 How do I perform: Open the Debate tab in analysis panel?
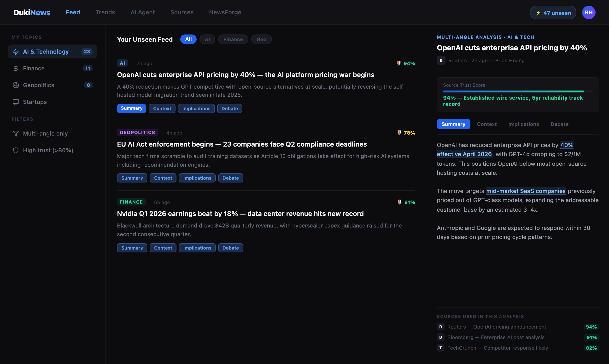pyautogui.click(x=559, y=124)
